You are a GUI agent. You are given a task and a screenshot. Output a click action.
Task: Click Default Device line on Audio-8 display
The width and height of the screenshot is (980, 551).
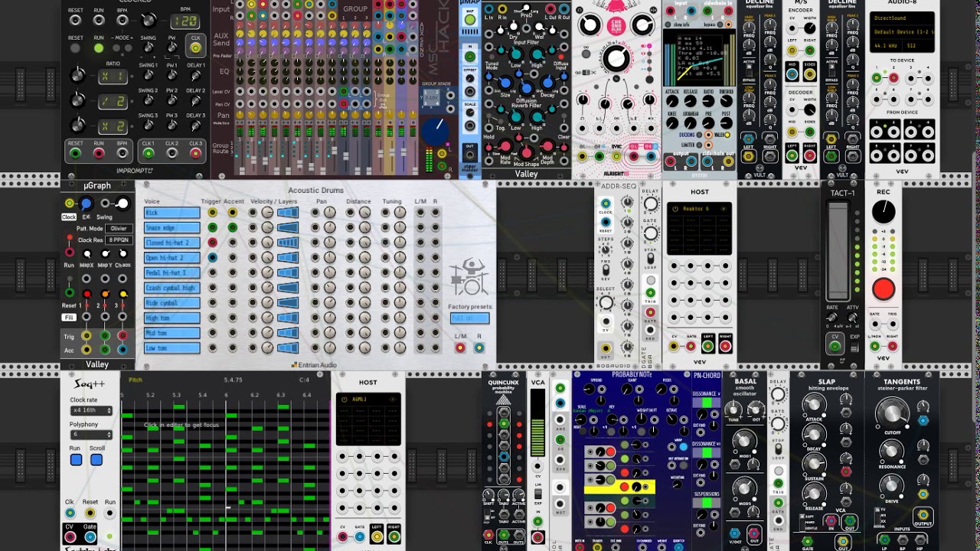coord(901,31)
